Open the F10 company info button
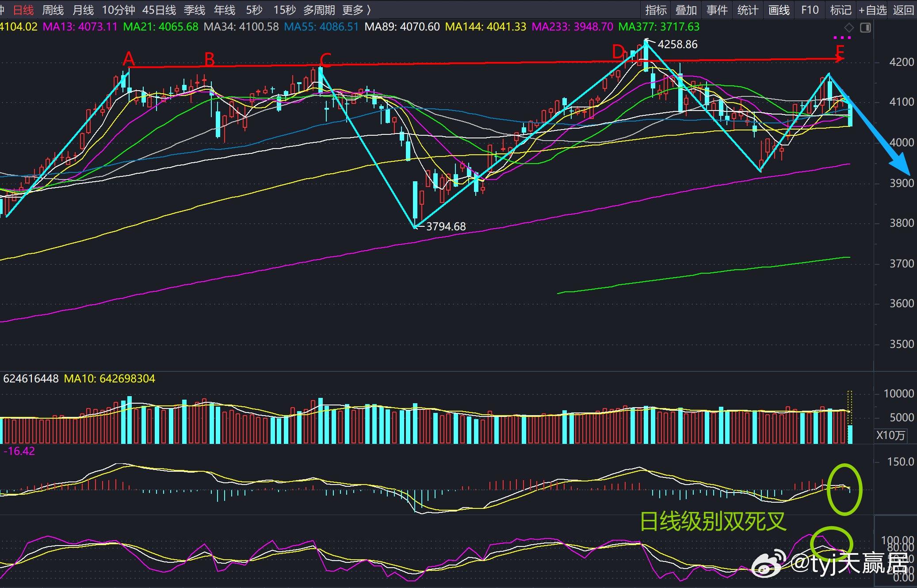 tap(810, 10)
